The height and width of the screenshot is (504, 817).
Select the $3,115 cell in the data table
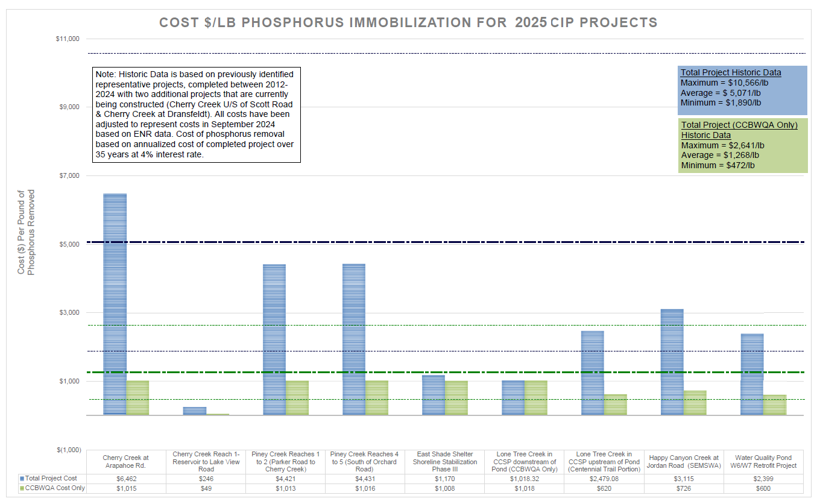click(x=683, y=478)
